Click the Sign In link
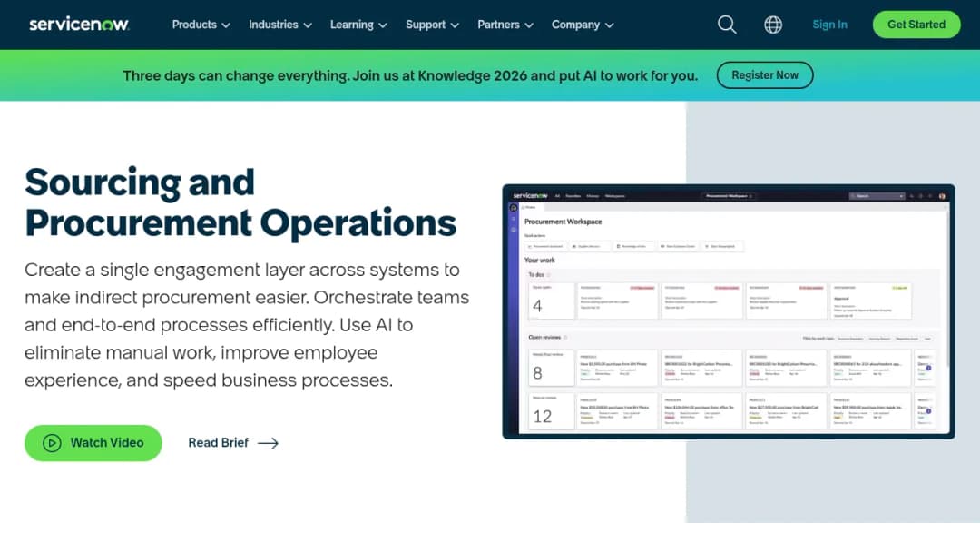This screenshot has width=980, height=552. coord(829,25)
